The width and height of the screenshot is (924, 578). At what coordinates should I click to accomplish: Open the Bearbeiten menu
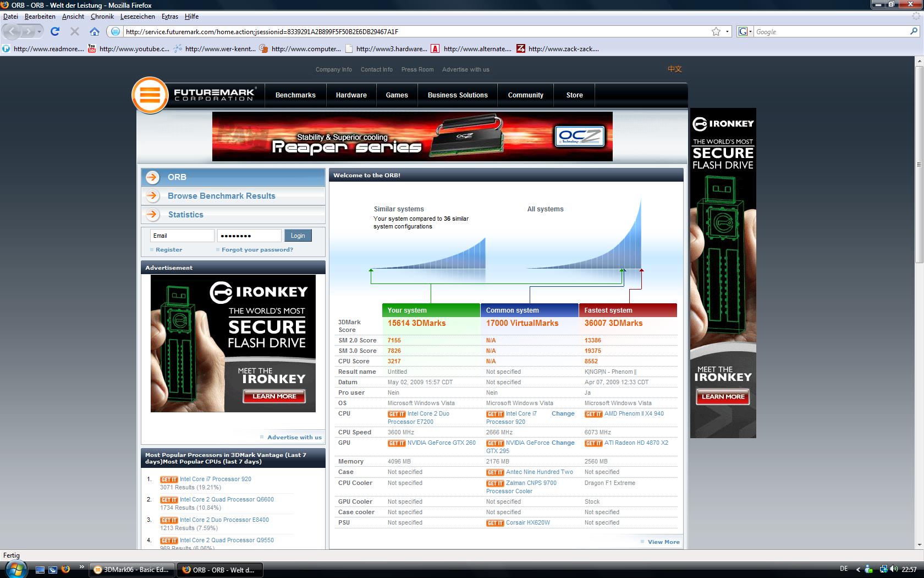pos(40,17)
